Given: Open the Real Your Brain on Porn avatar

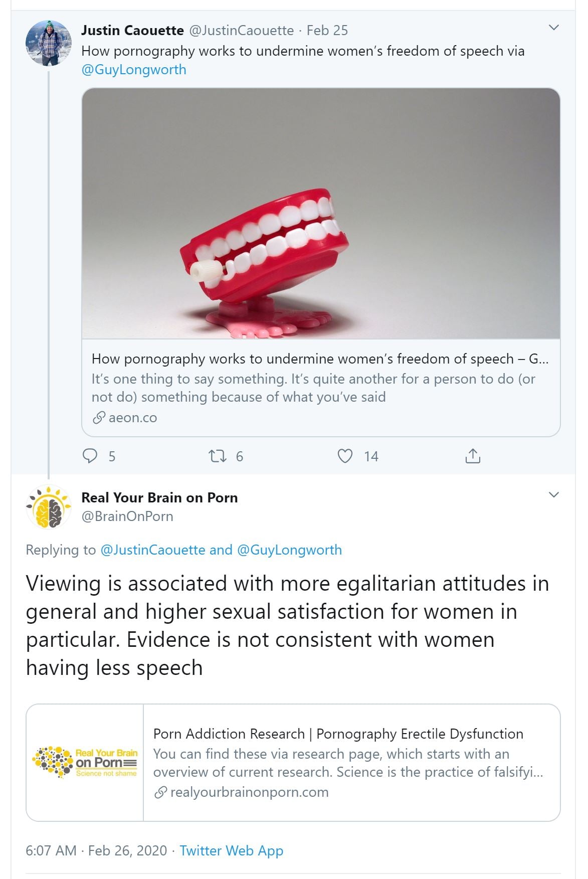Looking at the screenshot, I should click(49, 507).
